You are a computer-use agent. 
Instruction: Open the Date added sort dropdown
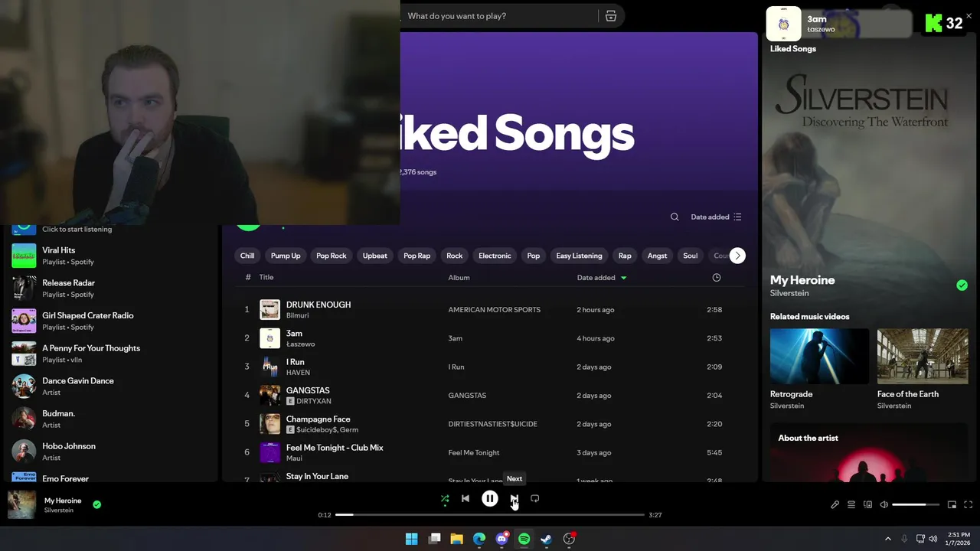click(x=717, y=217)
